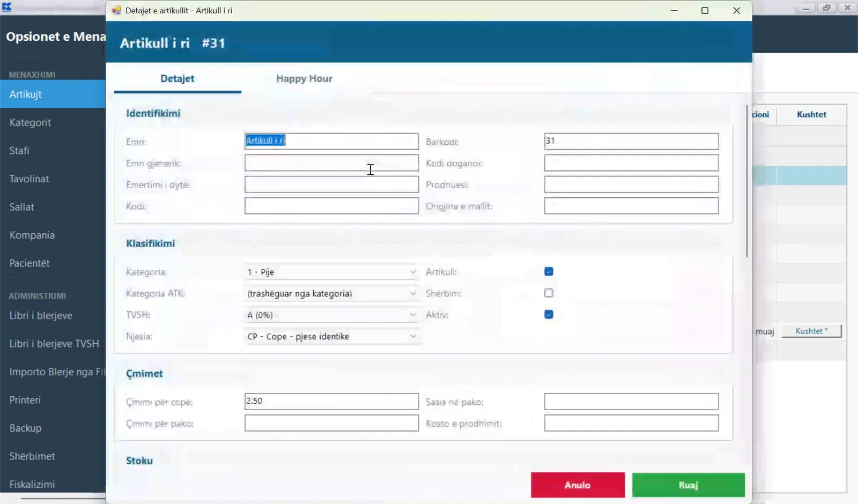Expand the Njesia unit dropdown
The image size is (858, 504).
coord(331,336)
